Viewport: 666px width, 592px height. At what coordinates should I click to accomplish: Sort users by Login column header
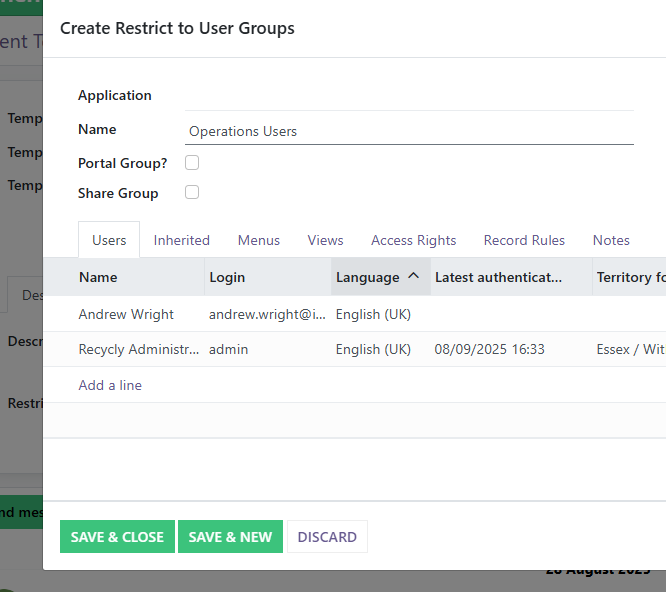click(x=227, y=277)
